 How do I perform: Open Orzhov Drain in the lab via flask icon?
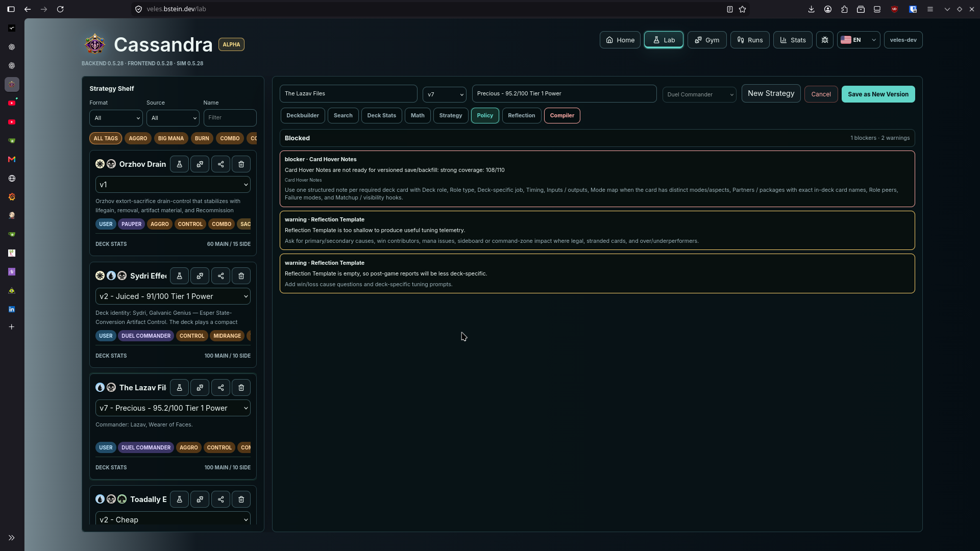coord(179,164)
